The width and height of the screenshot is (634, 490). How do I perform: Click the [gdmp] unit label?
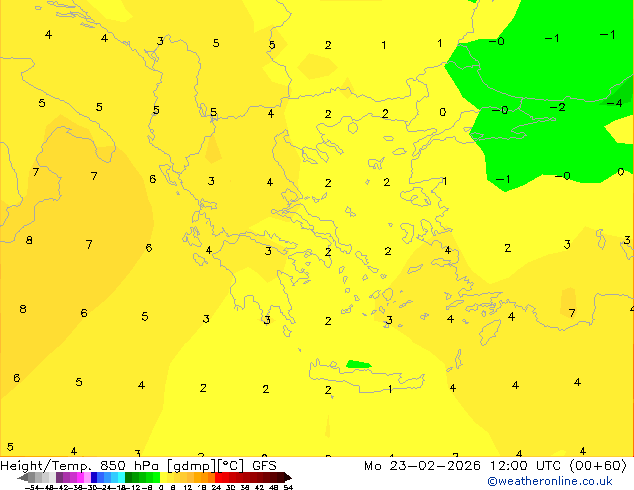coord(192,466)
